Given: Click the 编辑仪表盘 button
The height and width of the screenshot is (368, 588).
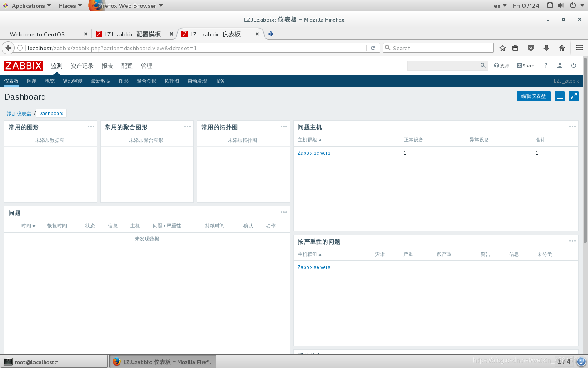Looking at the screenshot, I should [x=534, y=96].
